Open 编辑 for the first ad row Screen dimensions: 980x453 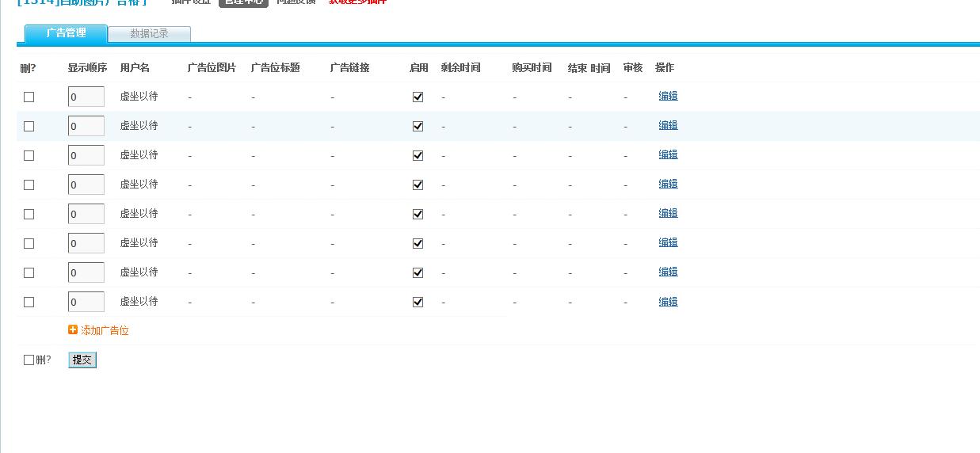(668, 96)
